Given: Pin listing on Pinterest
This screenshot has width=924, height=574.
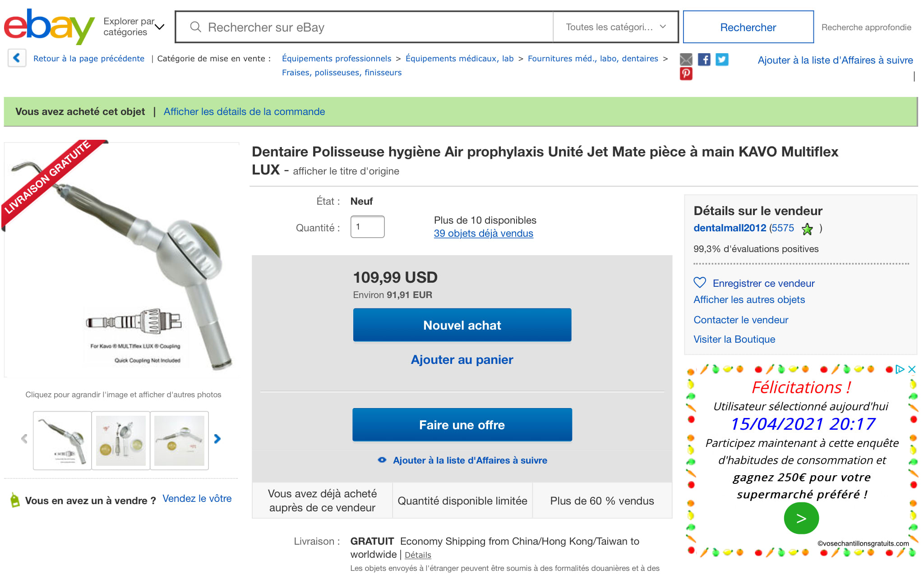Looking at the screenshot, I should [x=686, y=73].
